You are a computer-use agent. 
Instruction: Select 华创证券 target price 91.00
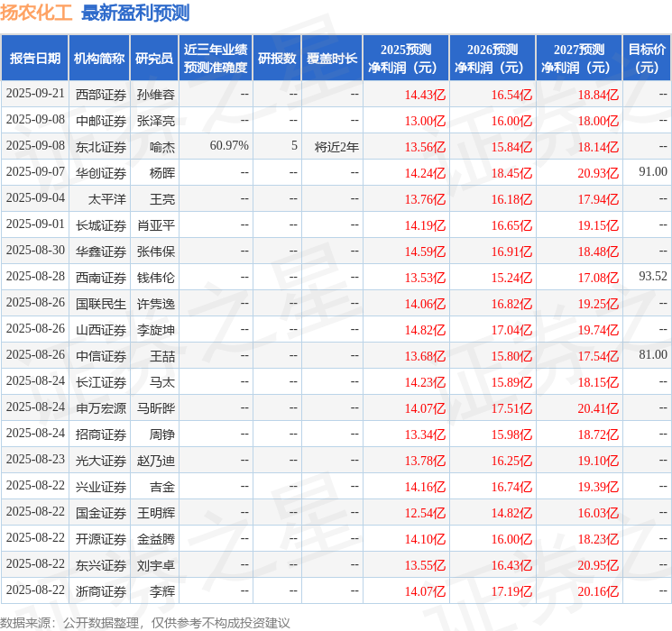[653, 172]
